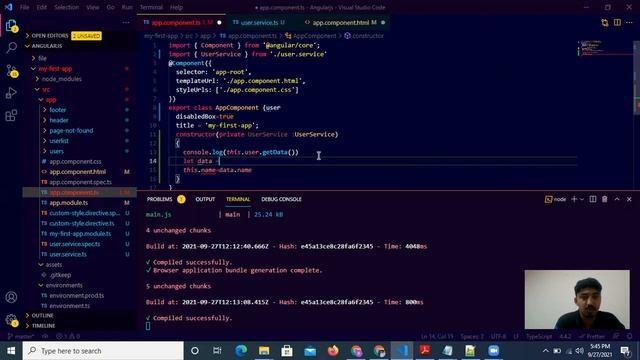This screenshot has width=640, height=360.
Task: Open the launch profile dropdown next to plus
Action: 582,199
